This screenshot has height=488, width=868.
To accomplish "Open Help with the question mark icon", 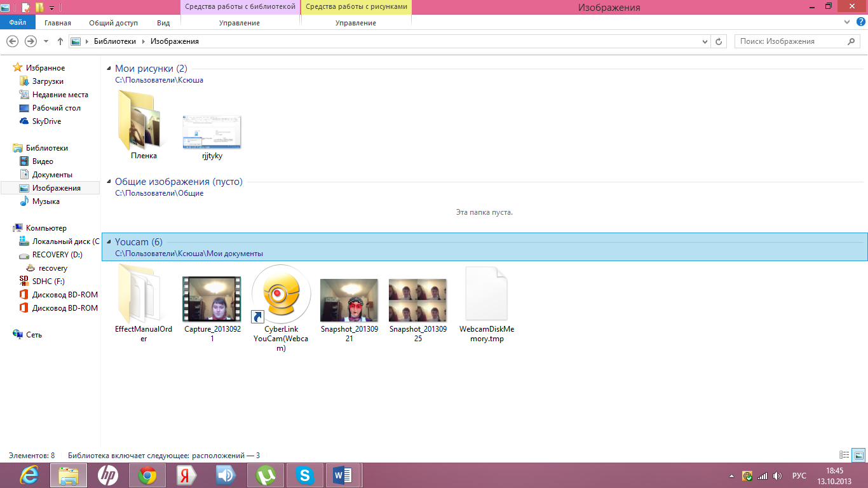I will (x=860, y=22).
